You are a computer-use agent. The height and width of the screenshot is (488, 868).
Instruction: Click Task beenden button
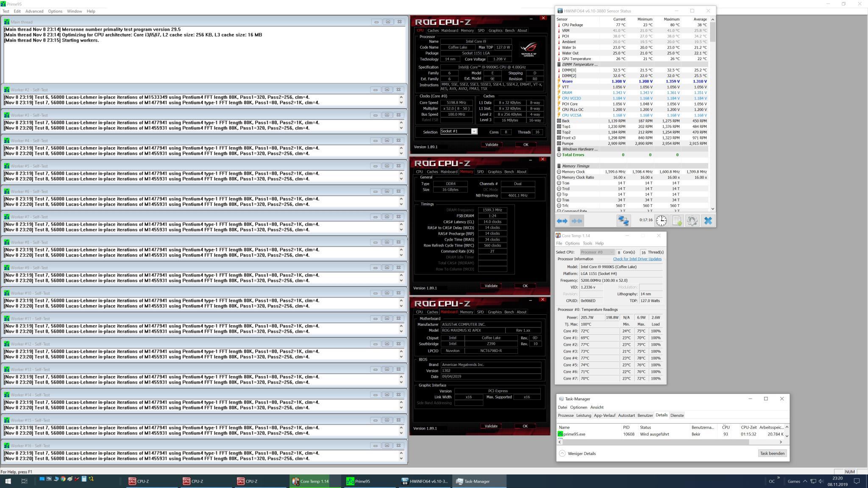772,453
